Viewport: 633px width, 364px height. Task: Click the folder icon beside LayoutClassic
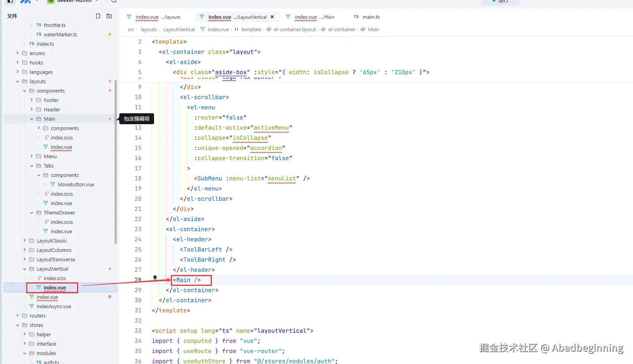coord(32,241)
